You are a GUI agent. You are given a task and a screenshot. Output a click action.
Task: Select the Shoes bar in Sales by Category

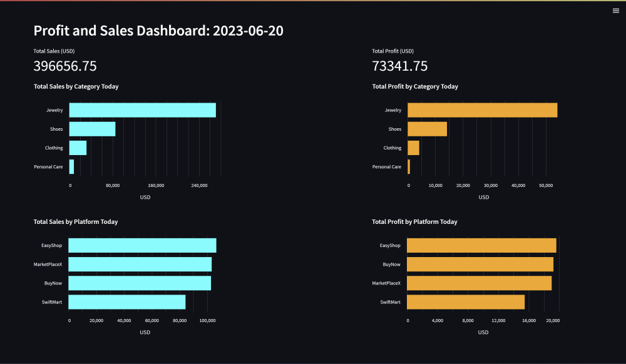point(92,129)
